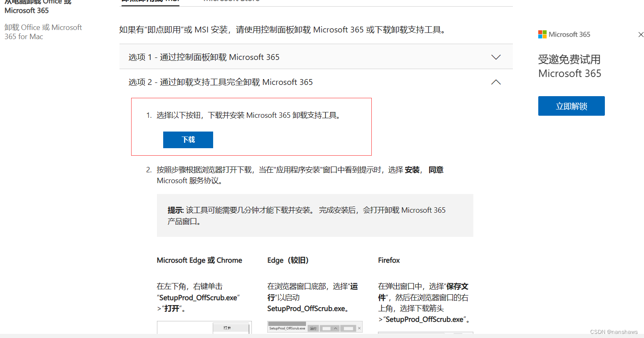Select heading 选项 1 - 通过控制面板卸载 Microsoft 365
The image size is (644, 338).
pyautogui.click(x=204, y=57)
